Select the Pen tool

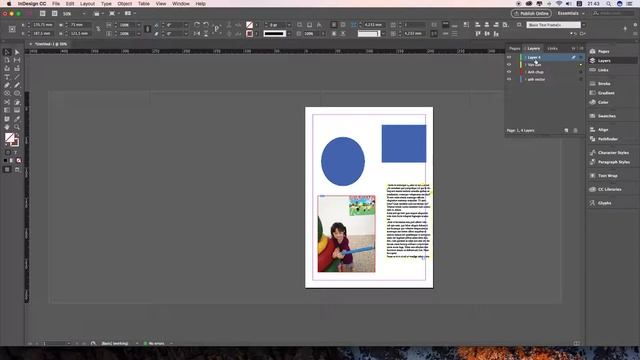pos(7,85)
